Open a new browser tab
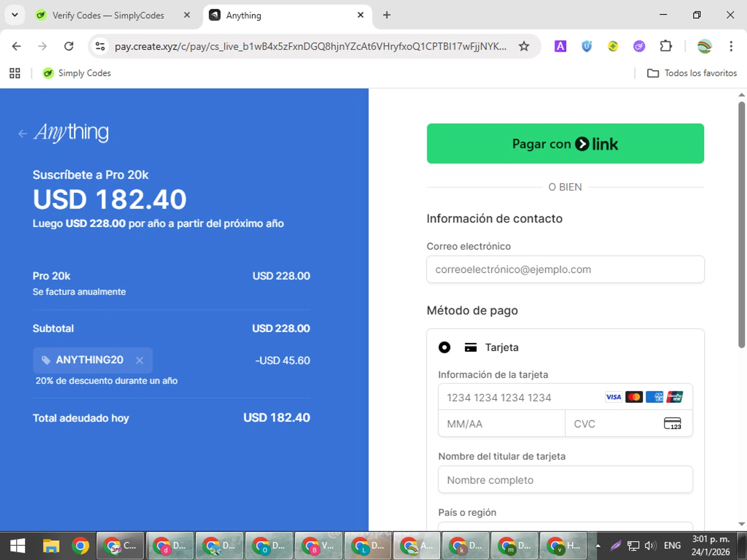Screen dimensions: 747x560 (x=386, y=15)
